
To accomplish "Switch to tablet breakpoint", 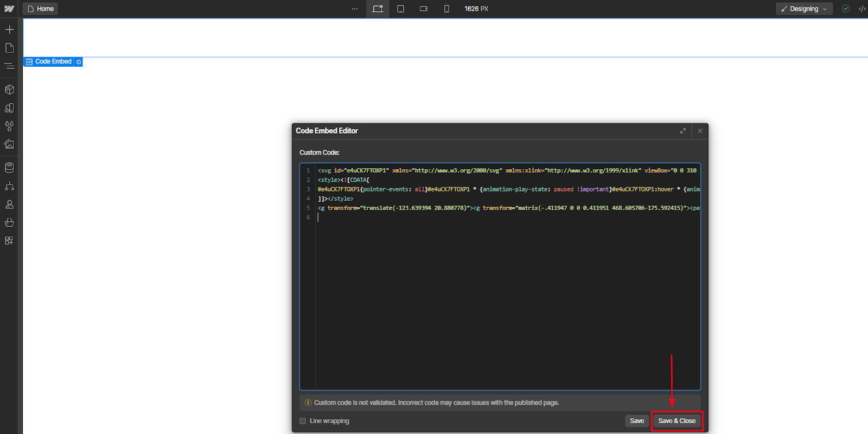I will point(400,9).
